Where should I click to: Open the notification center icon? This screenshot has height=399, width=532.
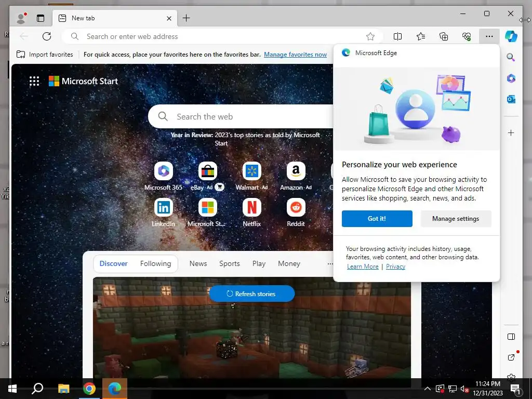tap(515, 389)
